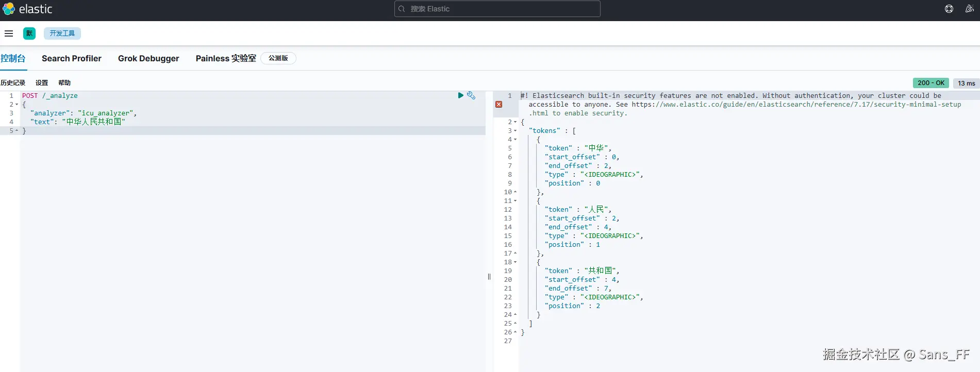This screenshot has height=372, width=980.
Task: Click the Elastic logo icon
Action: [x=9, y=9]
